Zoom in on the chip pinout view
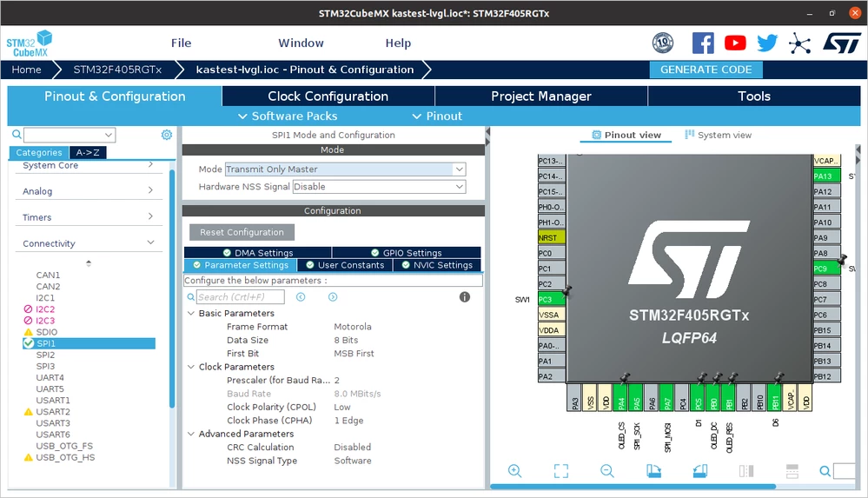Viewport: 868px width, 498px height. coord(515,471)
